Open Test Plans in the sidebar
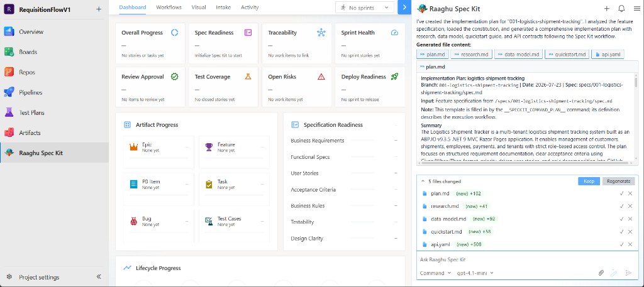The height and width of the screenshot is (287, 644). click(54, 112)
